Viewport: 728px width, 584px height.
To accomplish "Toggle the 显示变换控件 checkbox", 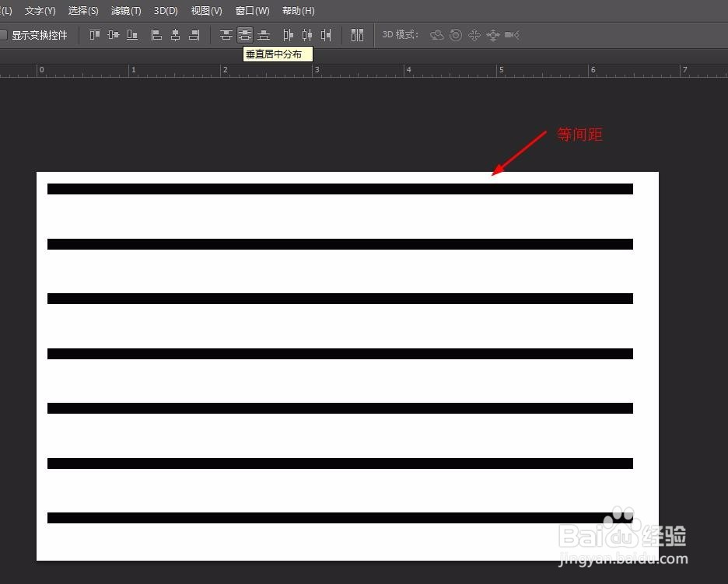I will coord(3,35).
